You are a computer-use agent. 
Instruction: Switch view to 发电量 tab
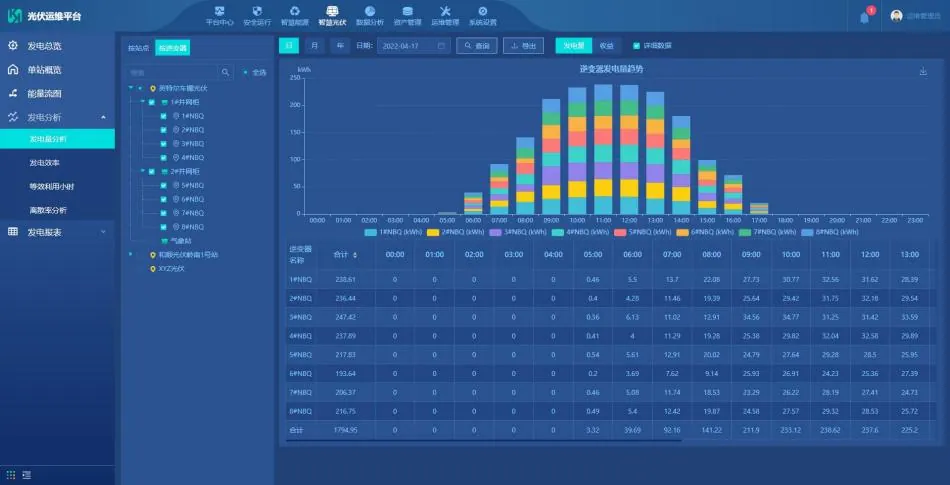point(574,46)
